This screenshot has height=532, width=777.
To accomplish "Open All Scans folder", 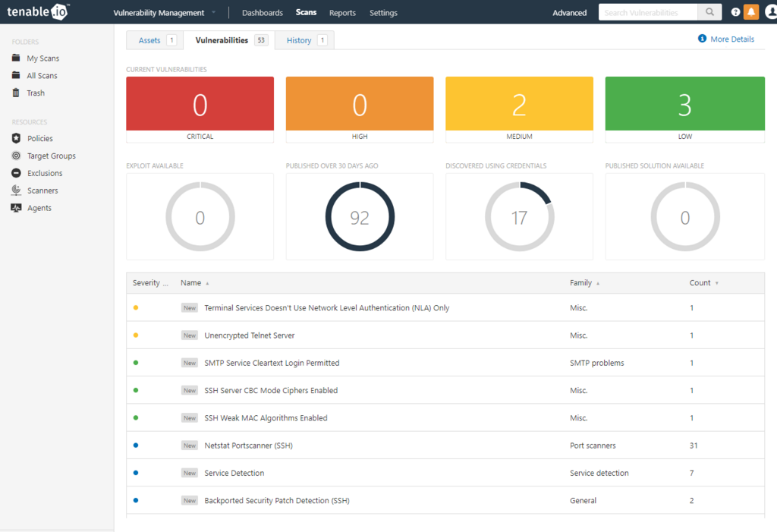I will coord(42,75).
